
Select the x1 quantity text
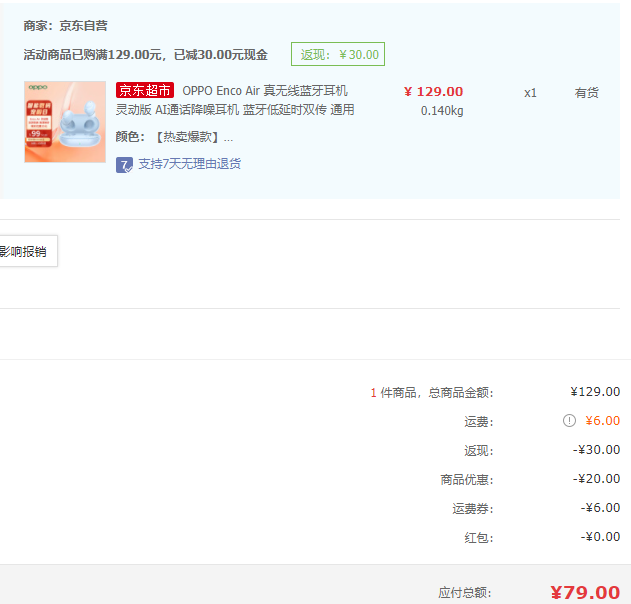[530, 93]
